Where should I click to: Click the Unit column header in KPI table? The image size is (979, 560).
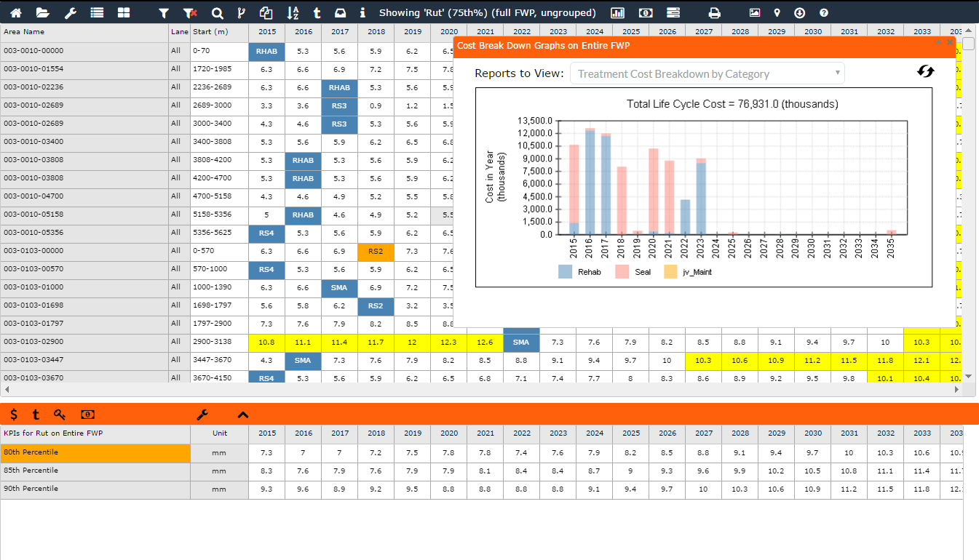tap(219, 433)
